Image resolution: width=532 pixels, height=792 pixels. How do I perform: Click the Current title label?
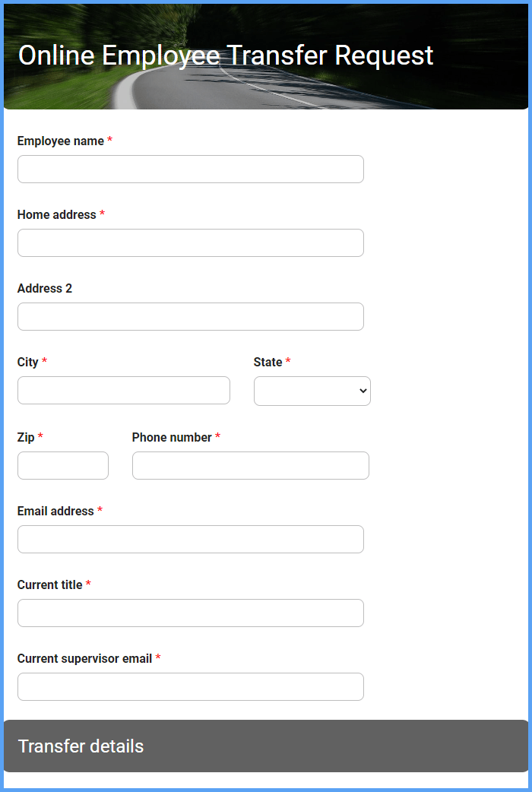tap(50, 584)
